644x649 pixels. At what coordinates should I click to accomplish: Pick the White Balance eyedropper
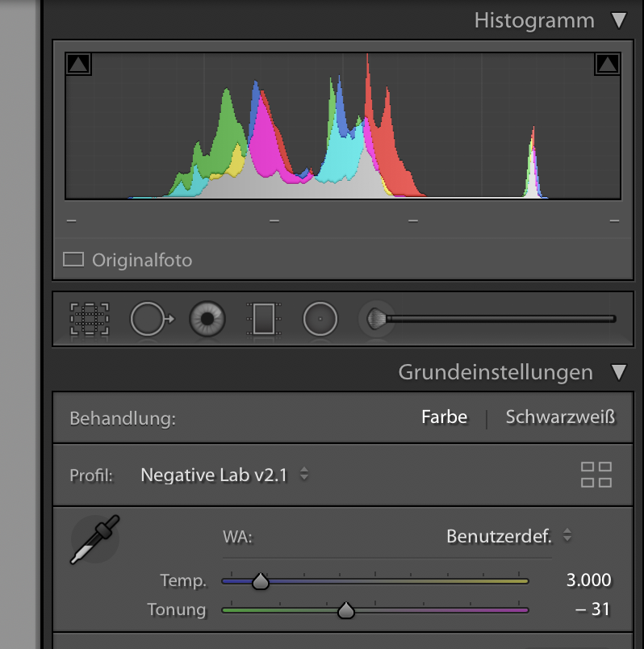pyautogui.click(x=95, y=539)
